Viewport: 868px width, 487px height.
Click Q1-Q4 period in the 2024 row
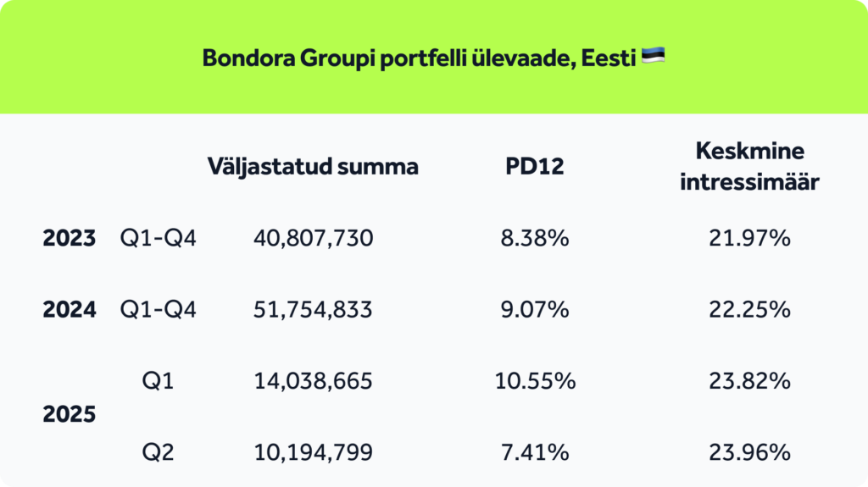[x=158, y=309]
